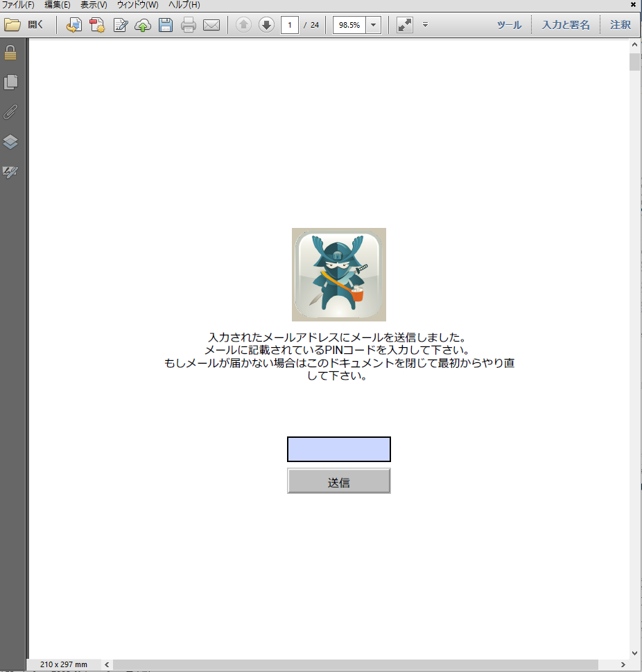
Task: Open the zoom percentage dropdown
Action: (x=373, y=24)
